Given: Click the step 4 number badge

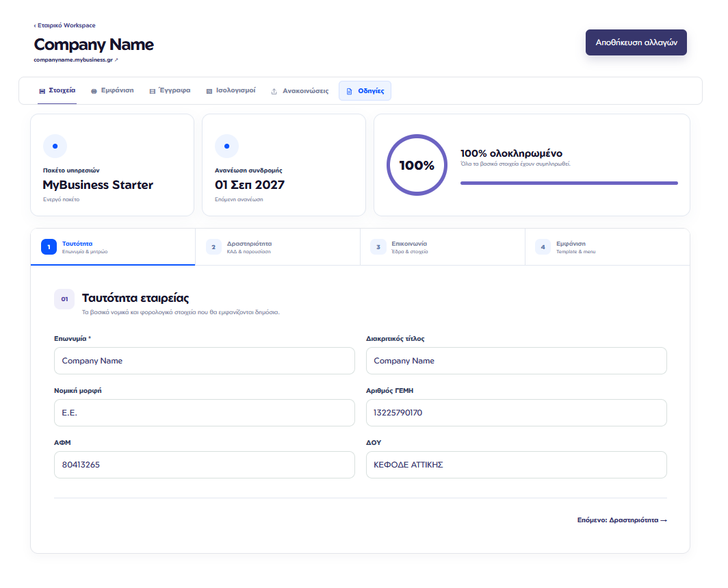Looking at the screenshot, I should point(543,247).
